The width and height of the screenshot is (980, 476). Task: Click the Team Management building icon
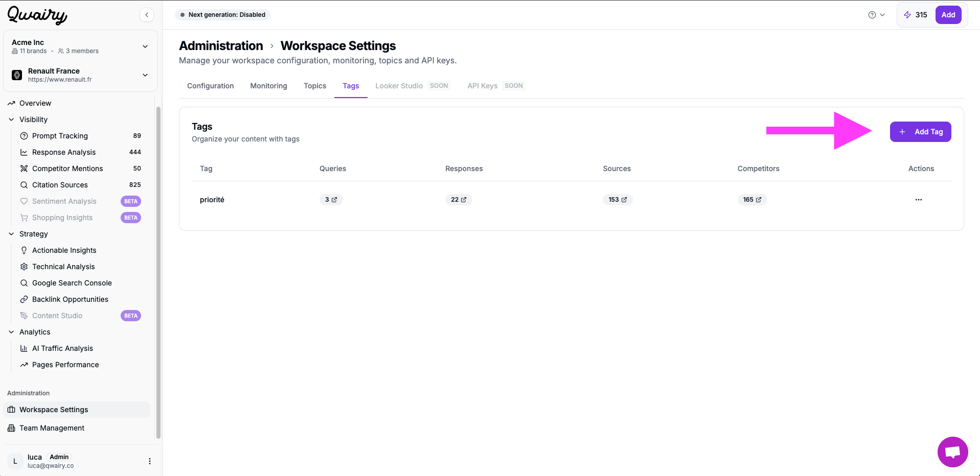(11, 428)
